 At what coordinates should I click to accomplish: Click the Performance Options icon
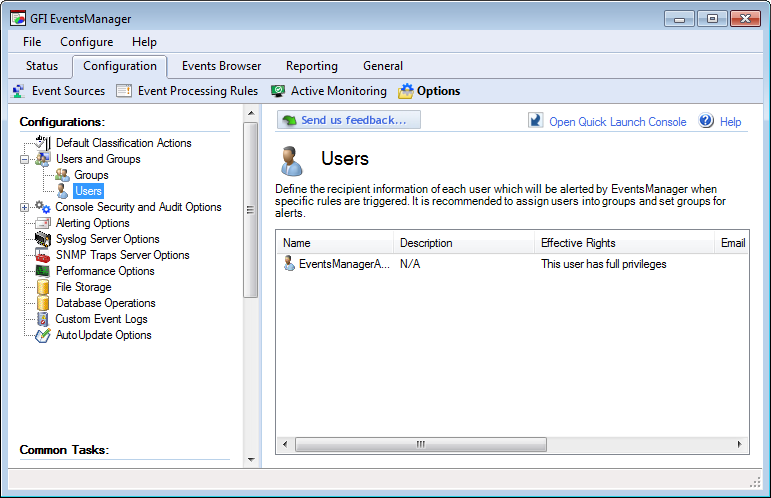point(43,271)
